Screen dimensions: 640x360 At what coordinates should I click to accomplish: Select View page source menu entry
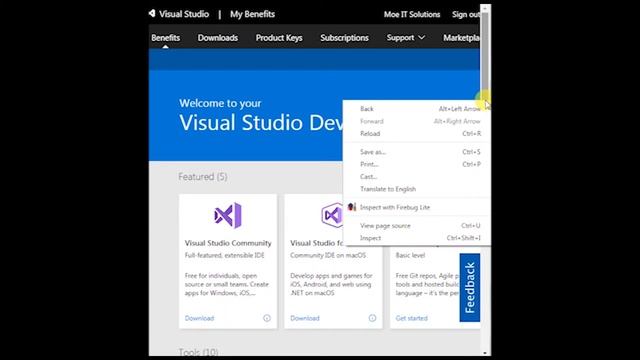click(417, 226)
